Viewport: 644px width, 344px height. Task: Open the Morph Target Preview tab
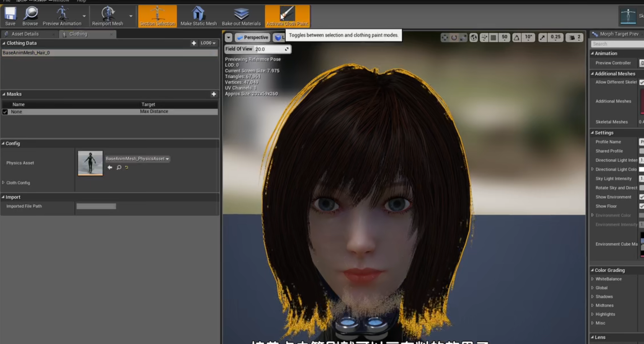[x=619, y=34]
